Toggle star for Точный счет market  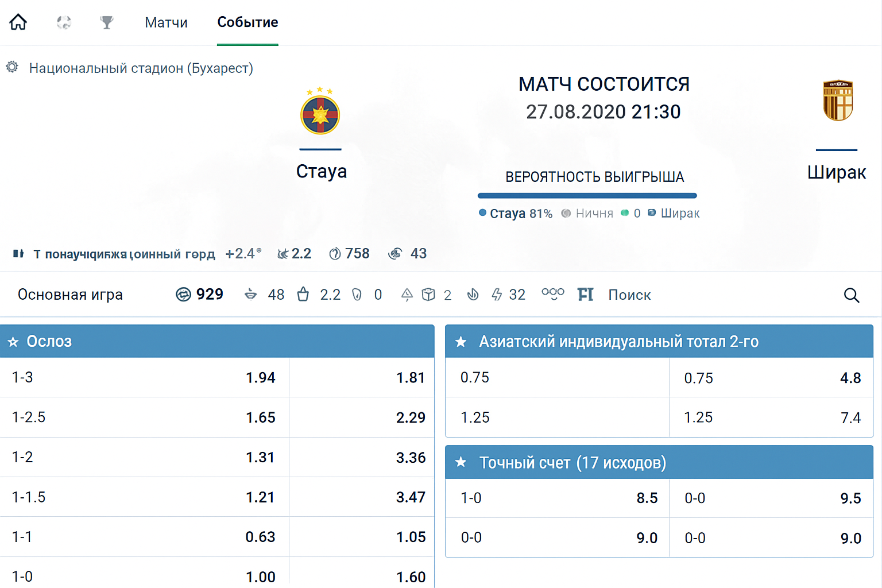tap(461, 463)
